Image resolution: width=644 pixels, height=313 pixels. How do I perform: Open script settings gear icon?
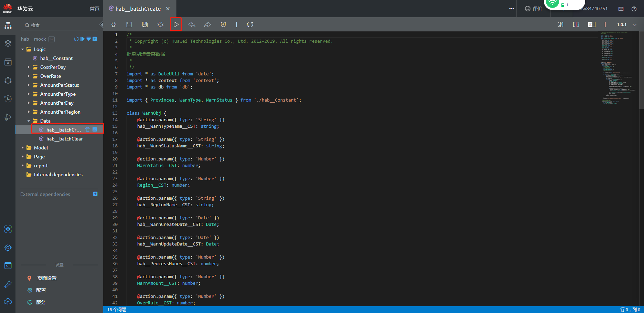pos(160,24)
